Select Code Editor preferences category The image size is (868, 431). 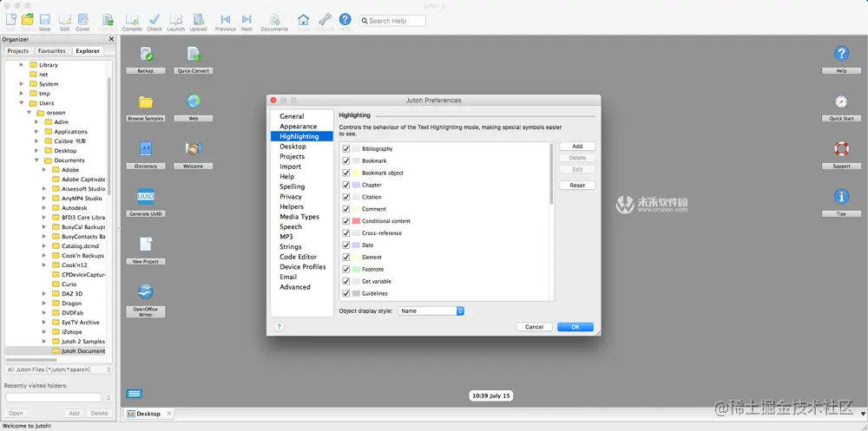coord(299,257)
